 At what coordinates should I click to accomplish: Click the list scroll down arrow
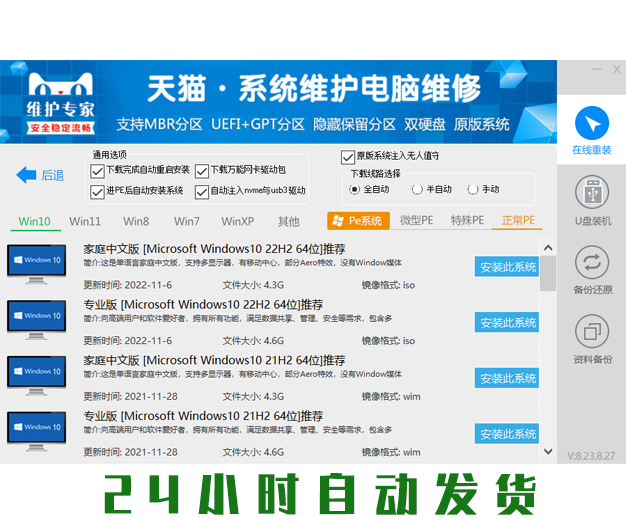coord(548,452)
